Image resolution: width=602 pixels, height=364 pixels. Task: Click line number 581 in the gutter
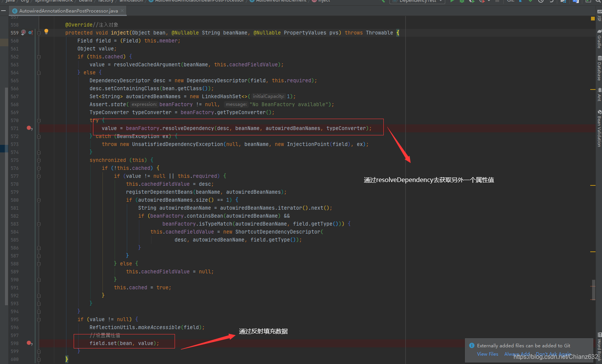14,208
